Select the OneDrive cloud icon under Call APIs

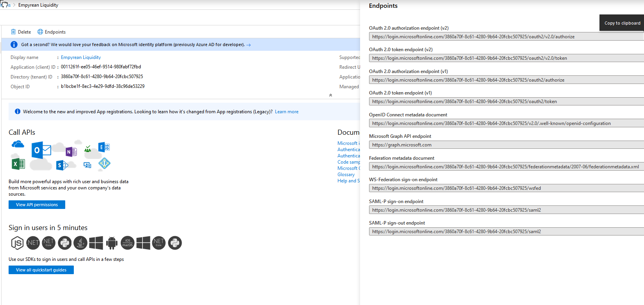[x=18, y=145]
